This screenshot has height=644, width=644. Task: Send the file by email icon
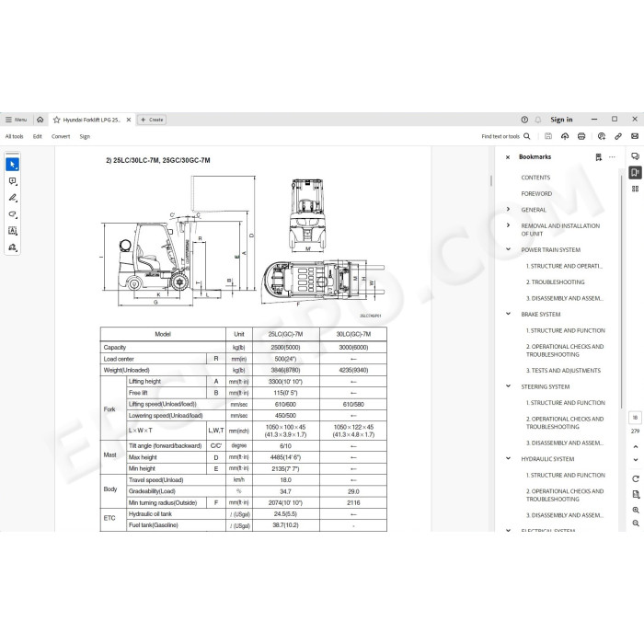point(635,136)
